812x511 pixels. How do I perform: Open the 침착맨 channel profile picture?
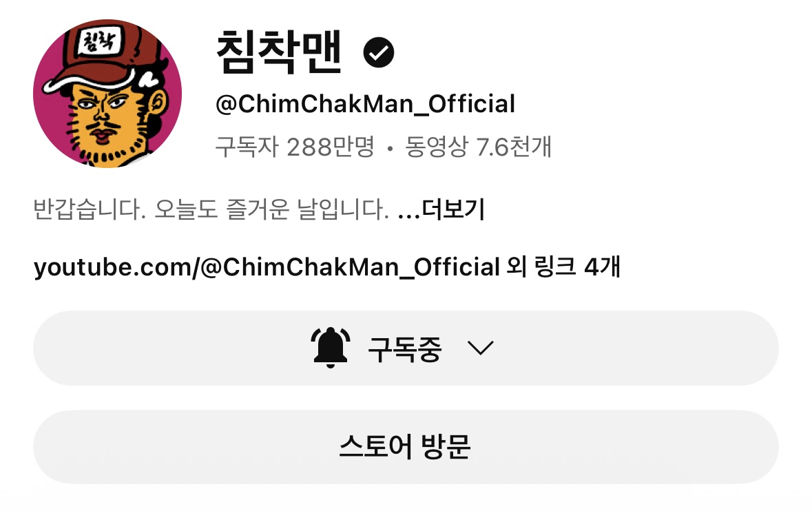[x=107, y=94]
